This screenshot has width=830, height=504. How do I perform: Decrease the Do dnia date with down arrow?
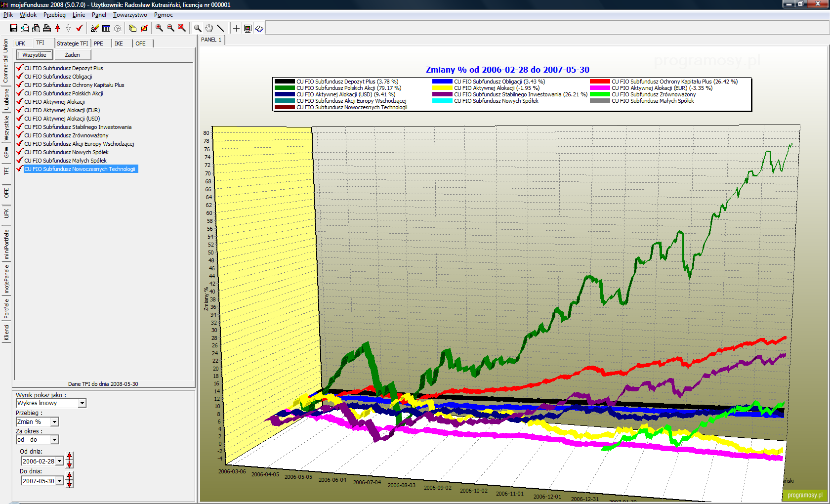tap(70, 484)
